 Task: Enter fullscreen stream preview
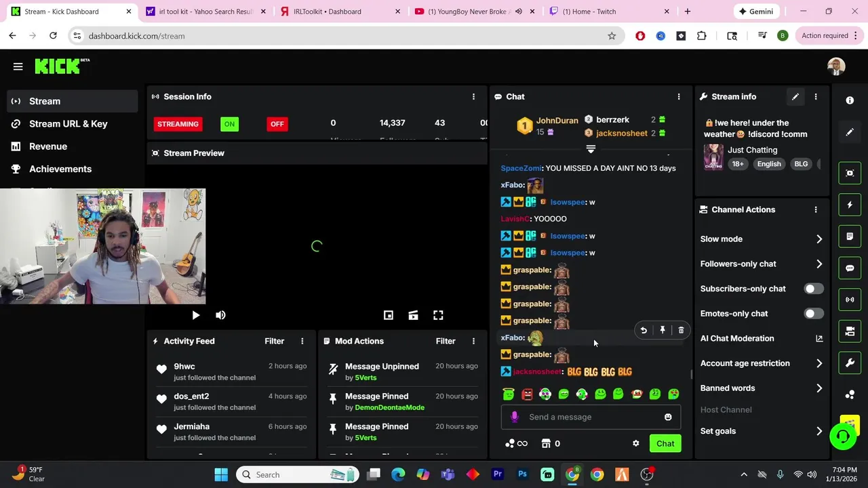point(438,315)
